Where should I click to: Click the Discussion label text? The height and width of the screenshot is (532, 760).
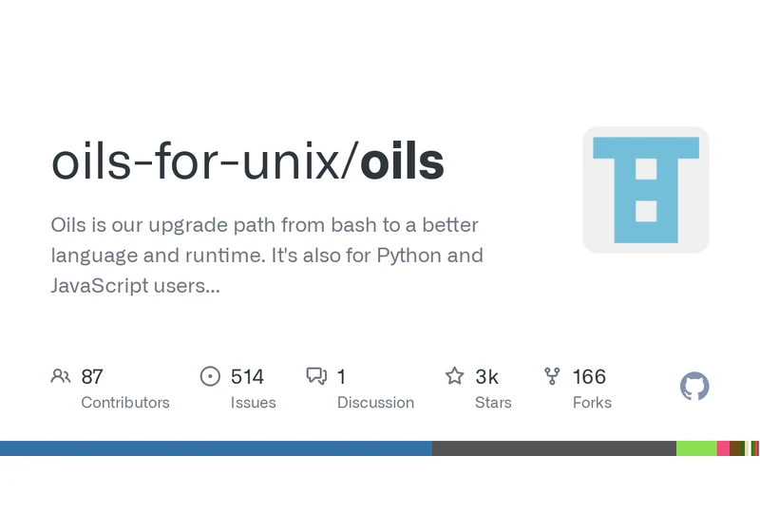click(375, 402)
